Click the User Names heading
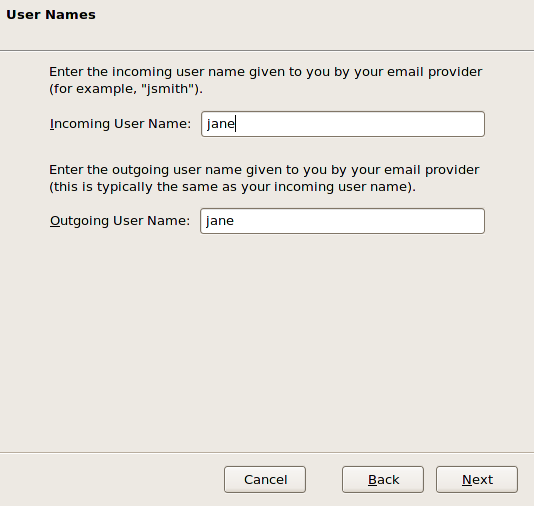 (51, 15)
